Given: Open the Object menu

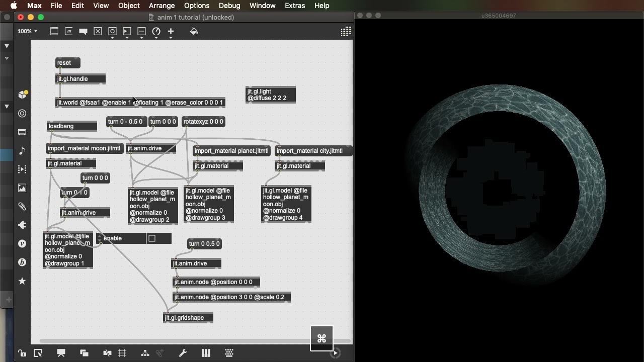Looking at the screenshot, I should (x=129, y=6).
